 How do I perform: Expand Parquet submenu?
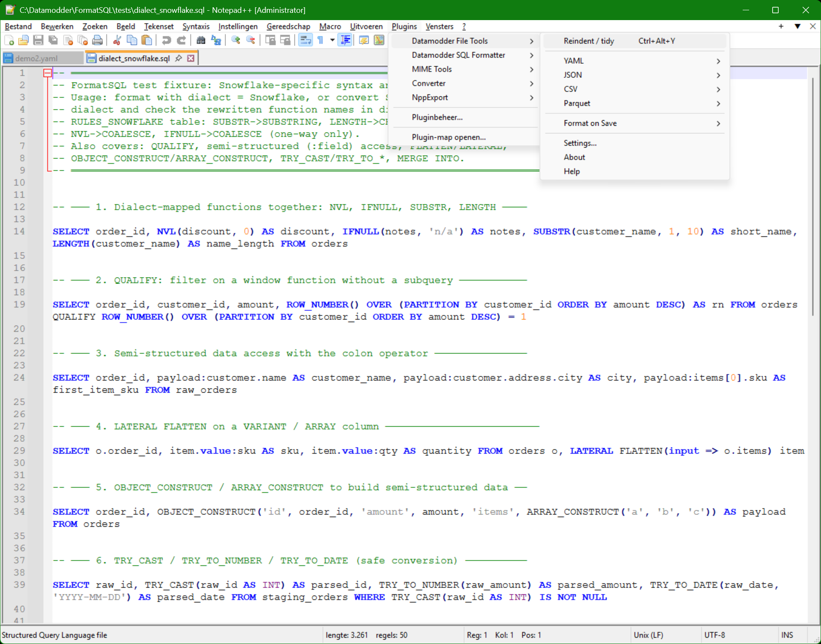click(x=634, y=103)
